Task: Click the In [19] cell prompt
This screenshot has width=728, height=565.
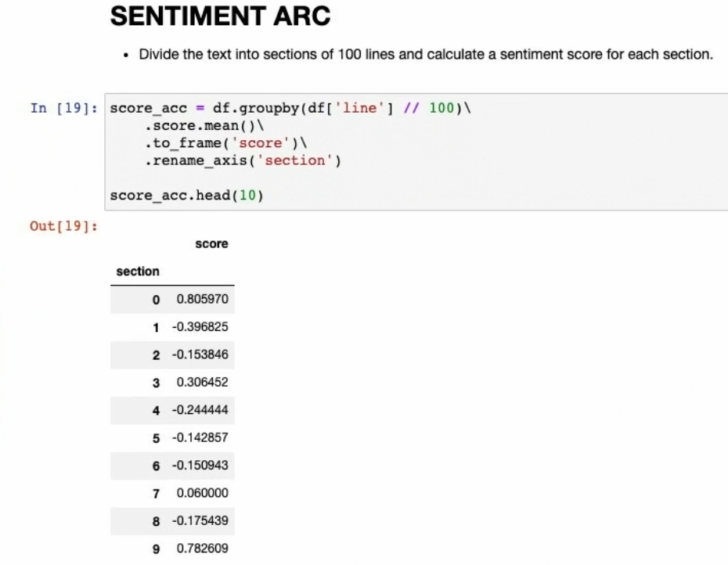Action: point(62,108)
